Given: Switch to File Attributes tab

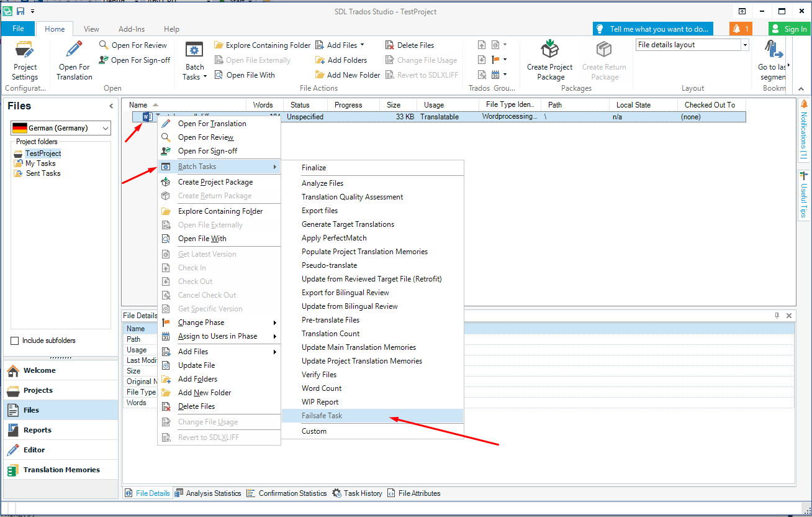Looking at the screenshot, I should [413, 493].
